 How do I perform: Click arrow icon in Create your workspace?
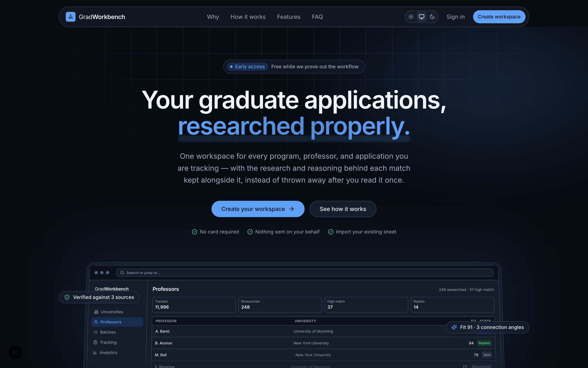[x=292, y=209]
